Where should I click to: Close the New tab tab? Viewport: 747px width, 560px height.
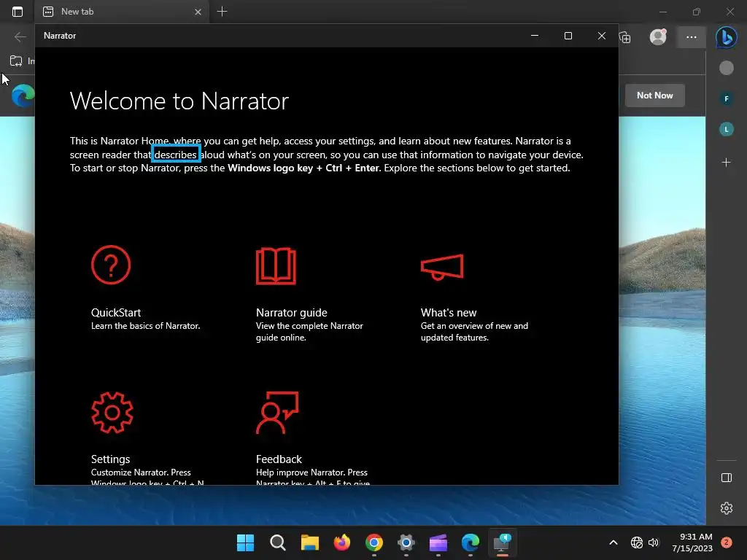point(198,12)
